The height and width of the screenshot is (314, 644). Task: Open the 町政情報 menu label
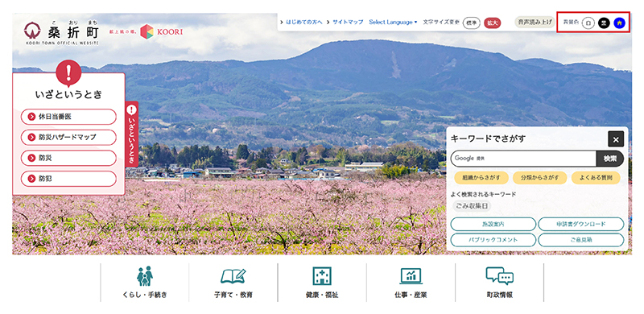499,295
